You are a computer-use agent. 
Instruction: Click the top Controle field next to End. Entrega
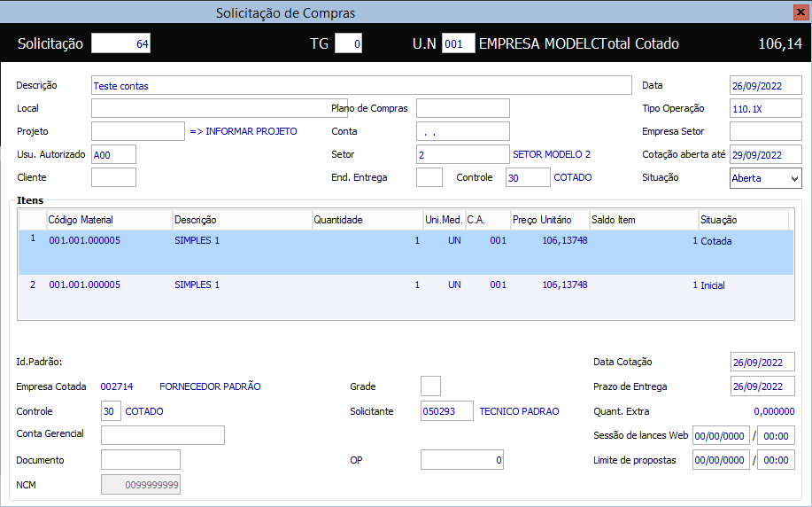coord(528,177)
